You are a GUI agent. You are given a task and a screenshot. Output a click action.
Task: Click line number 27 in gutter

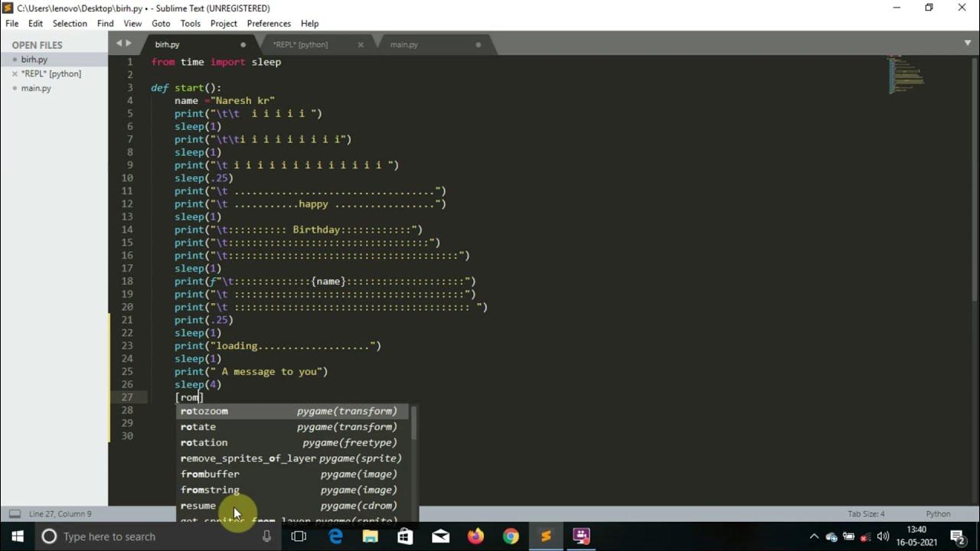[x=127, y=397]
